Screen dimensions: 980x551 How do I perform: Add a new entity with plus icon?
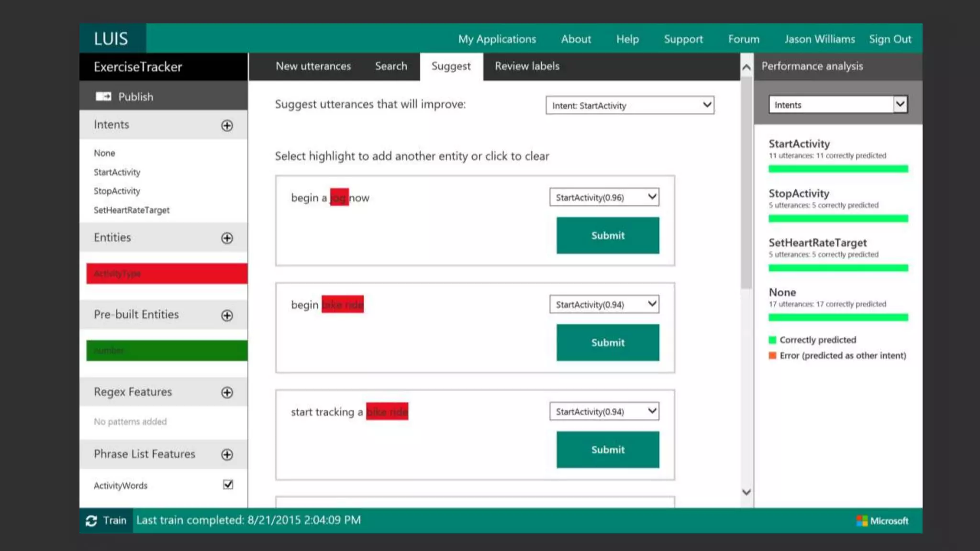point(227,238)
